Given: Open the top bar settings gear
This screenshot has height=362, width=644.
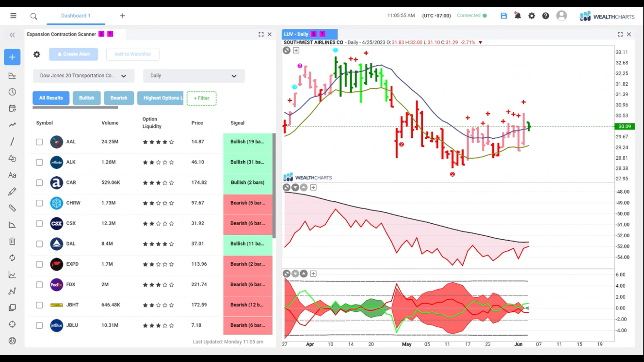Looking at the screenshot, I should tap(532, 16).
